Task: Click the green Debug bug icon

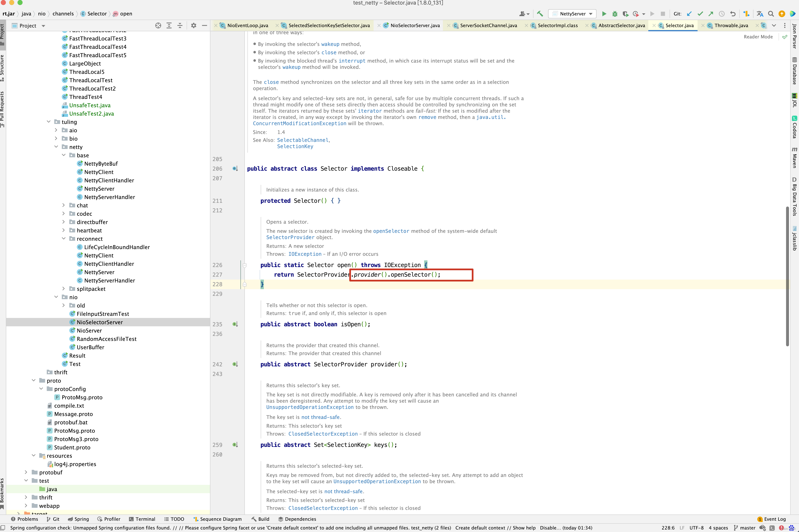Action: pyautogui.click(x=615, y=14)
